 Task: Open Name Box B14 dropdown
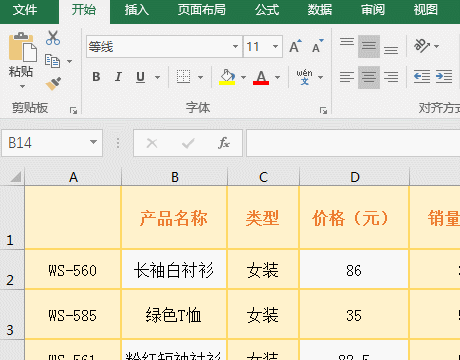[93, 142]
